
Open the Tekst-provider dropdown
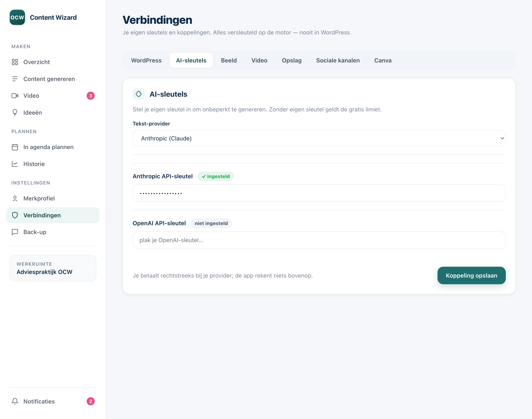coord(319,138)
